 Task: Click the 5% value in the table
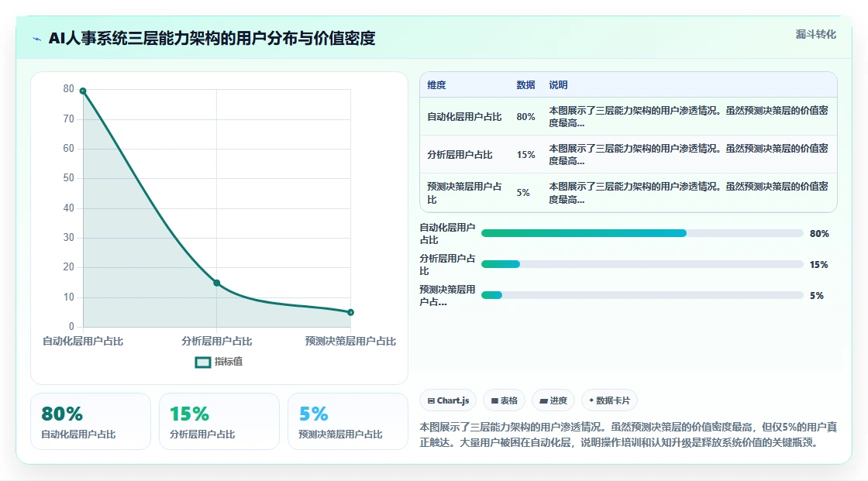tap(523, 193)
